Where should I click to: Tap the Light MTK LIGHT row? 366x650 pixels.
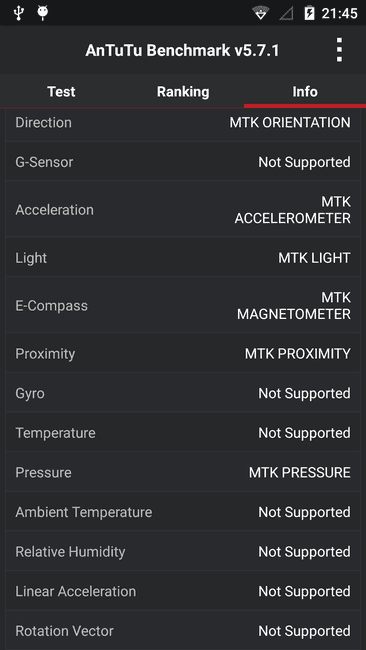pos(183,257)
